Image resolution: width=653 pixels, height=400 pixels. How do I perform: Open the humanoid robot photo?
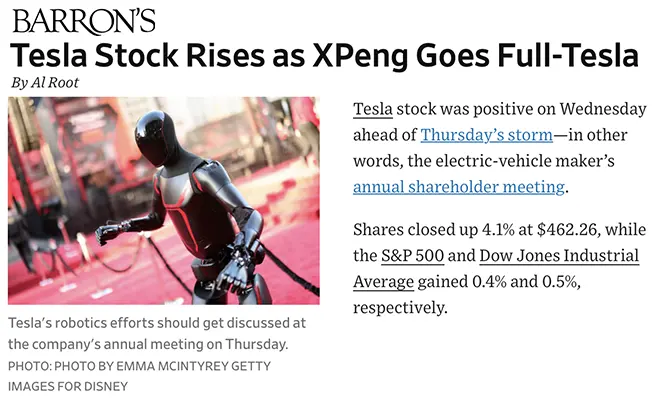(x=164, y=200)
